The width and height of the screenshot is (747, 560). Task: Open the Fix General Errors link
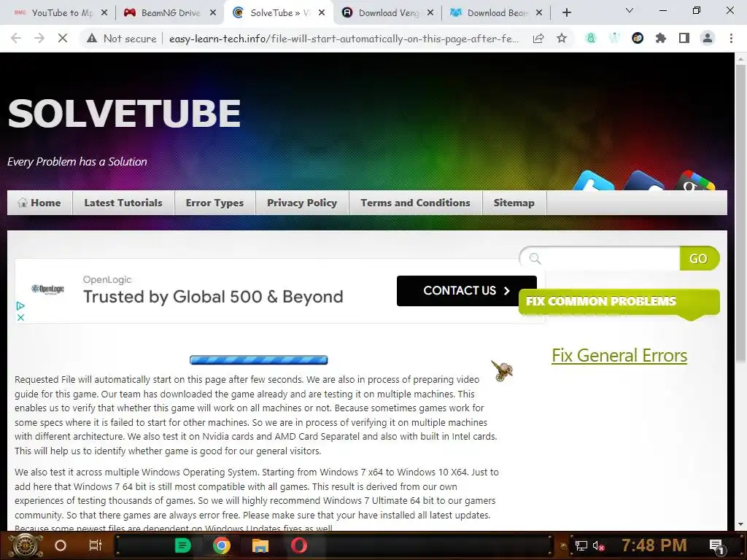pos(619,356)
